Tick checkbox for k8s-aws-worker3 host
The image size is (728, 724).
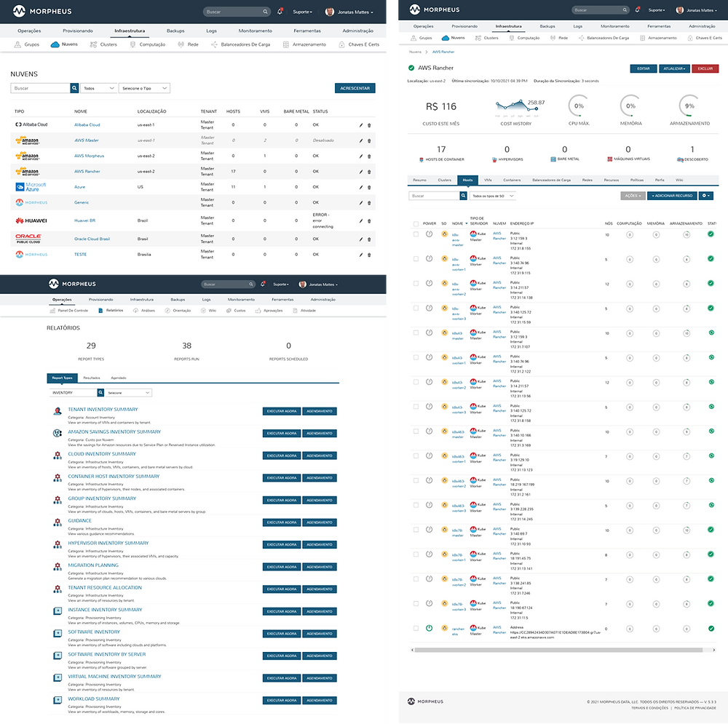click(x=416, y=309)
